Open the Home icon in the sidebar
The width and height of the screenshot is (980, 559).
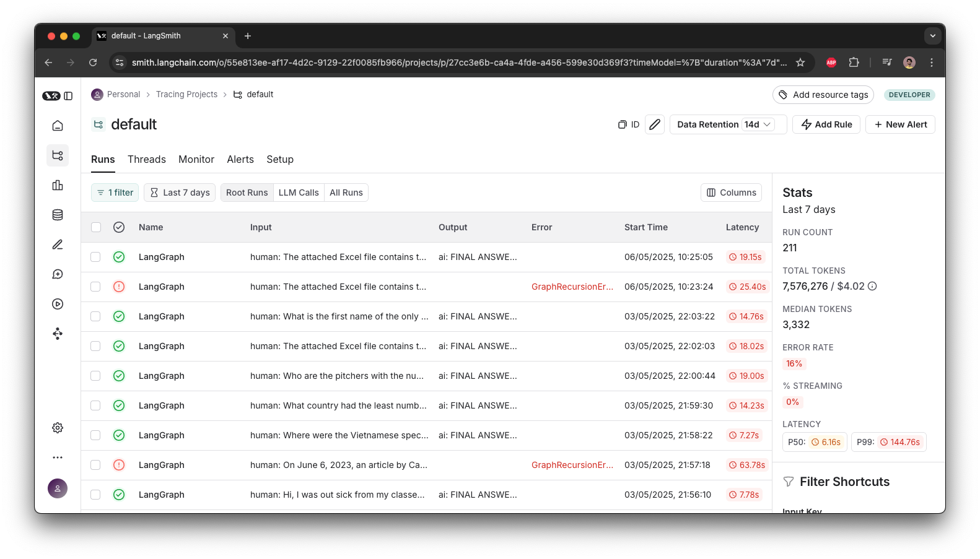point(58,126)
